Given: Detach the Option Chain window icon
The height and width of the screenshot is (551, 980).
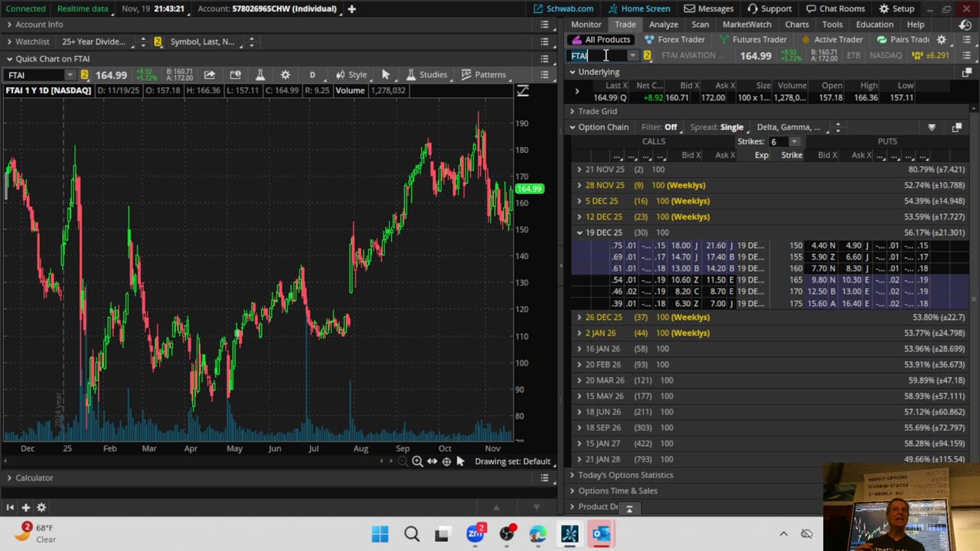Looking at the screenshot, I should pyautogui.click(x=956, y=128).
